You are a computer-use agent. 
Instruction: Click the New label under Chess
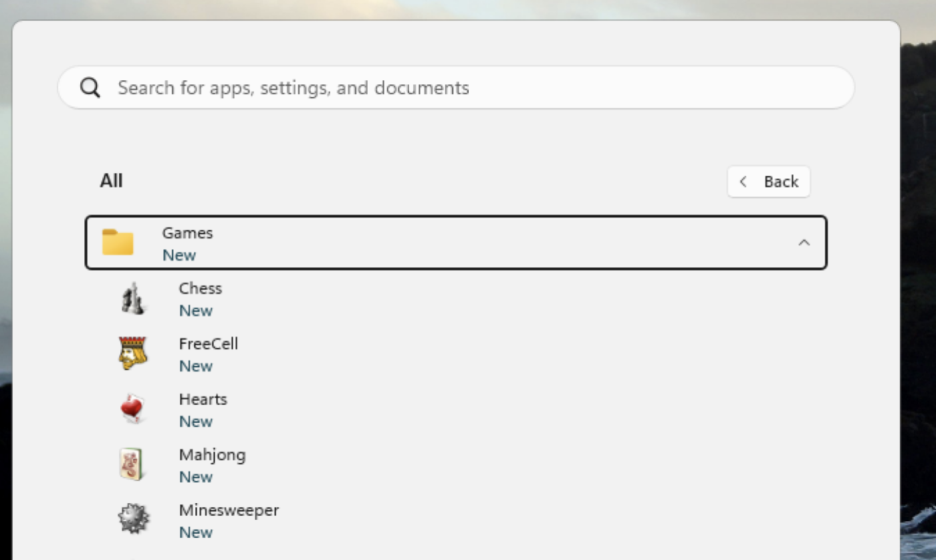pyautogui.click(x=195, y=310)
